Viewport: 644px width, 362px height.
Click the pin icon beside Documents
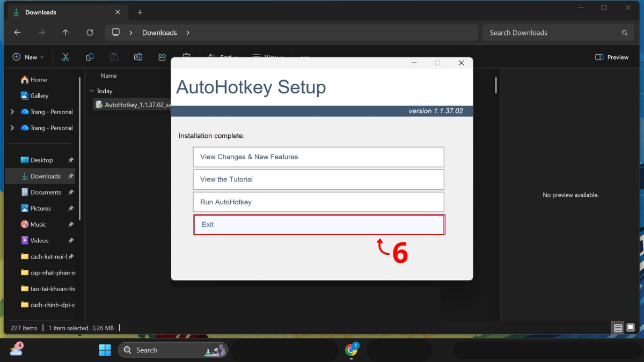[x=71, y=192]
